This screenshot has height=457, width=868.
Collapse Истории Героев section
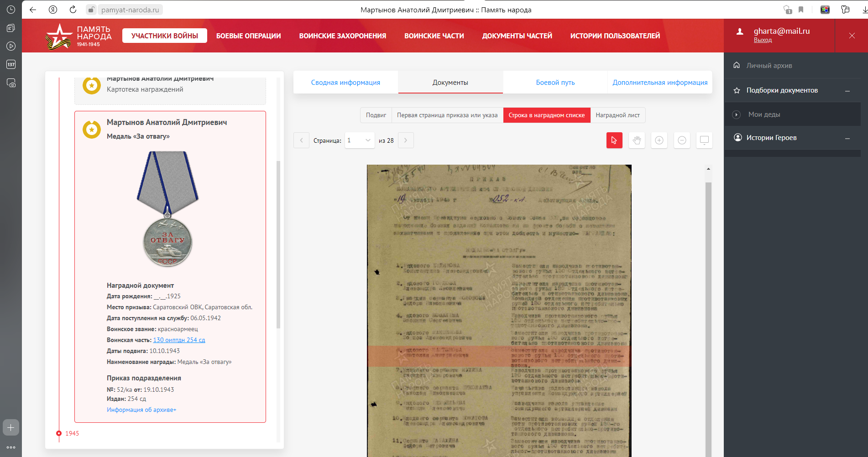tap(847, 138)
